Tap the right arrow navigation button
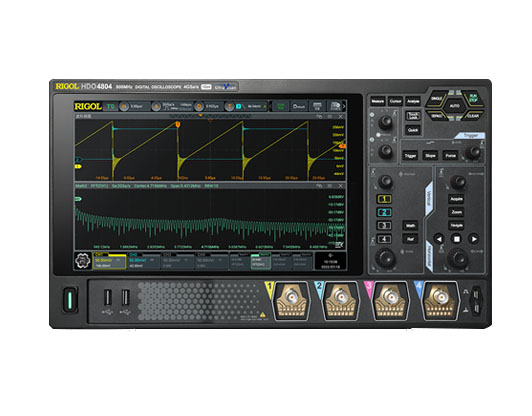 474,239
